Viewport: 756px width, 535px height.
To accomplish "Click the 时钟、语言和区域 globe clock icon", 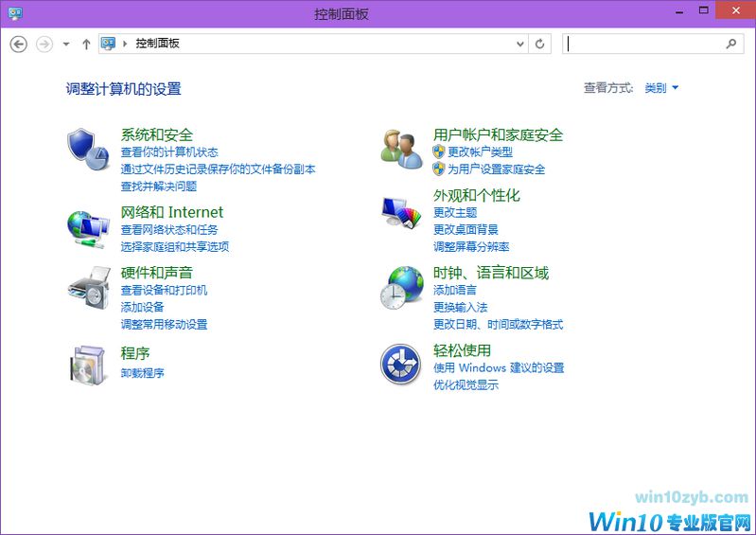I will point(400,287).
